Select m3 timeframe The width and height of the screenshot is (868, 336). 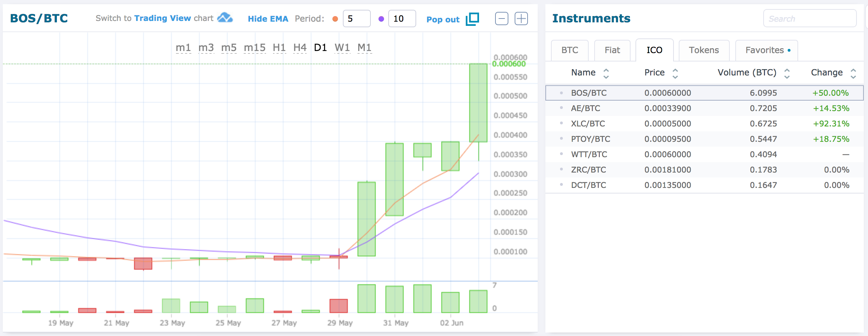tap(206, 48)
